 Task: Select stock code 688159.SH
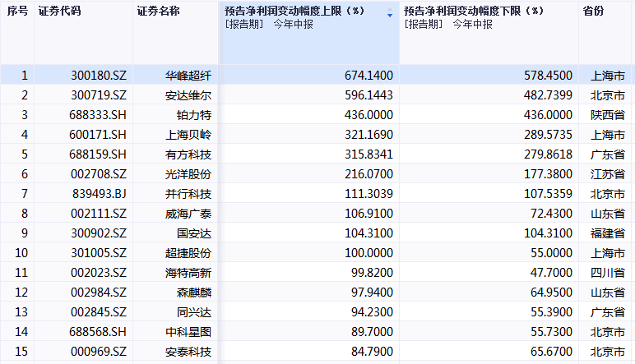tap(98, 154)
